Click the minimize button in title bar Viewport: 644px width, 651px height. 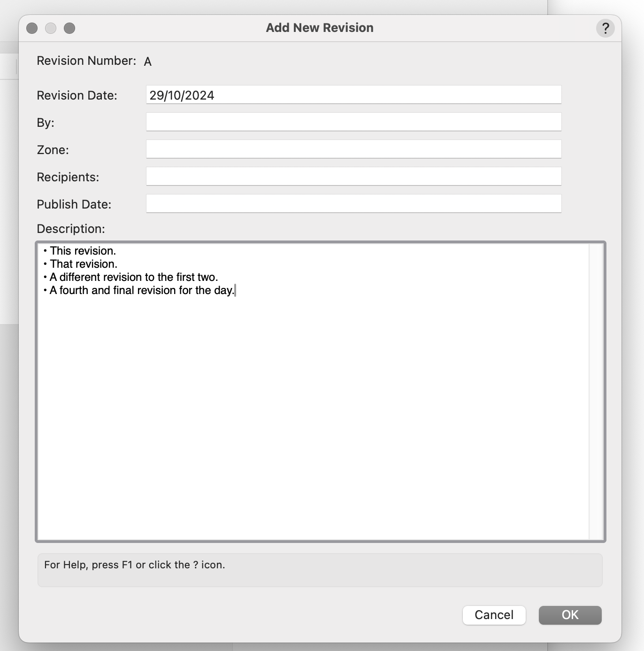pyautogui.click(x=51, y=28)
